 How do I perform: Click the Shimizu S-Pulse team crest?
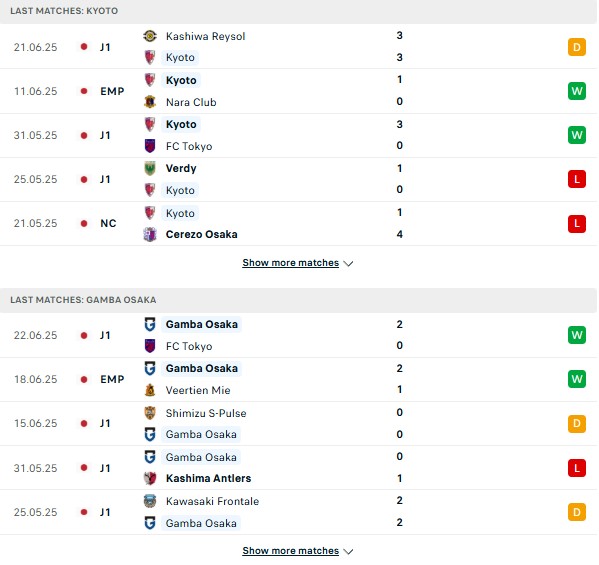150,413
